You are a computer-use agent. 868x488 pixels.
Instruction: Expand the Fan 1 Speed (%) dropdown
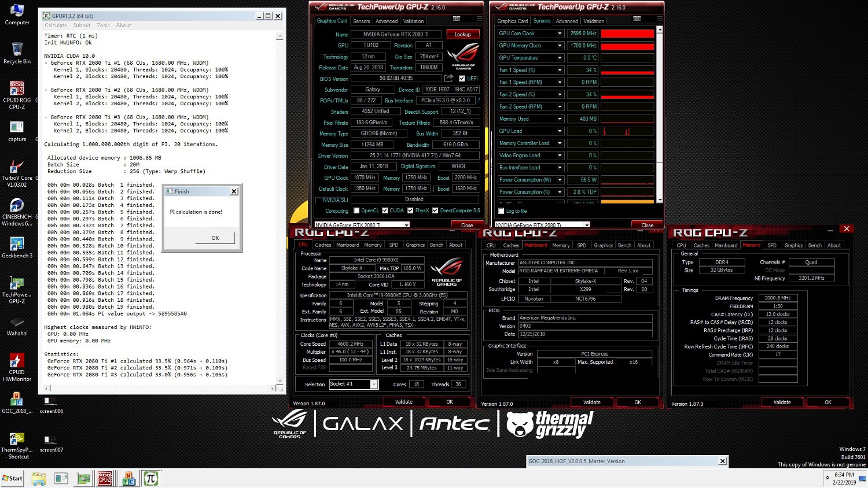[x=560, y=70]
